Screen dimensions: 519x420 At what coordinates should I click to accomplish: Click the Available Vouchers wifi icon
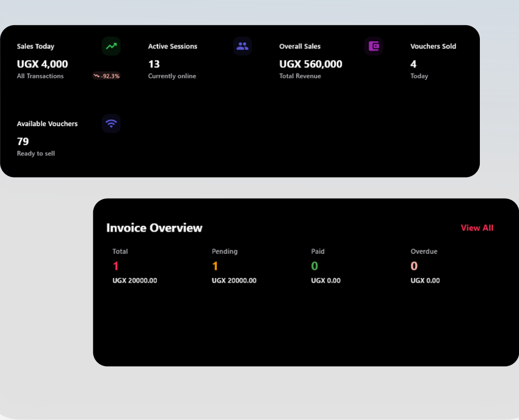(111, 124)
